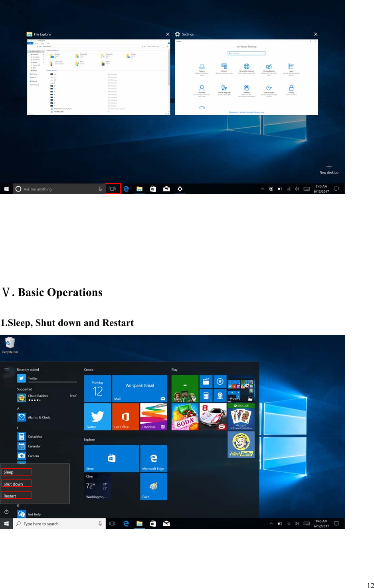This screenshot has width=374, height=588.
Task: Open Privacy category in Windows Settings
Action: point(291,90)
